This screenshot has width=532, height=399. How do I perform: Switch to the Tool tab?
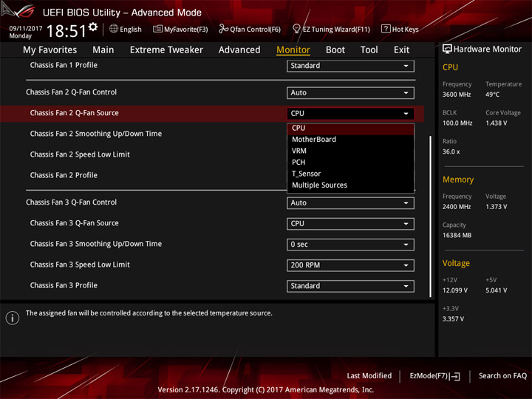pyautogui.click(x=369, y=50)
